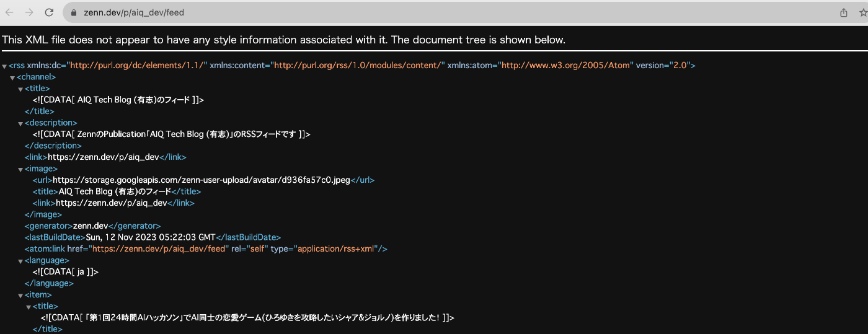The image size is (868, 334).
Task: Collapse the image node
Action: (x=20, y=169)
